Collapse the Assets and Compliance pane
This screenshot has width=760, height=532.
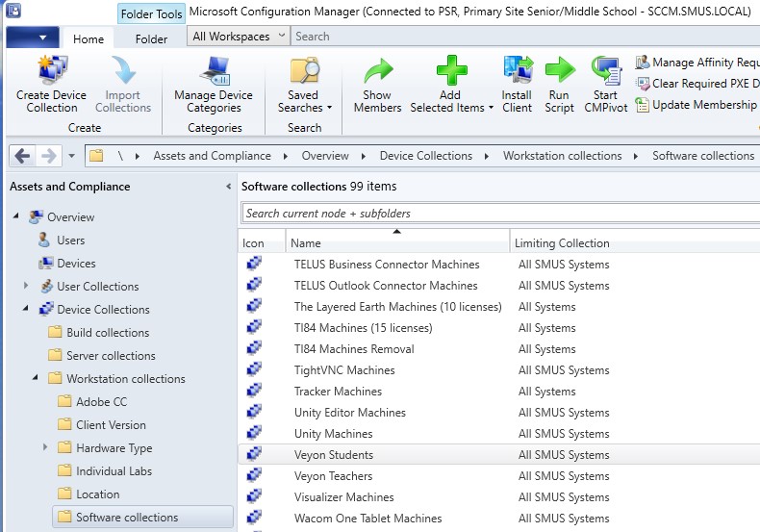(x=228, y=187)
